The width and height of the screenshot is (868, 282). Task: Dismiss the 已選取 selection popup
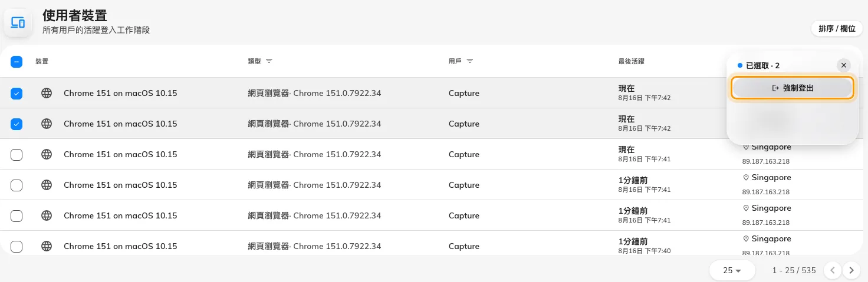click(844, 65)
